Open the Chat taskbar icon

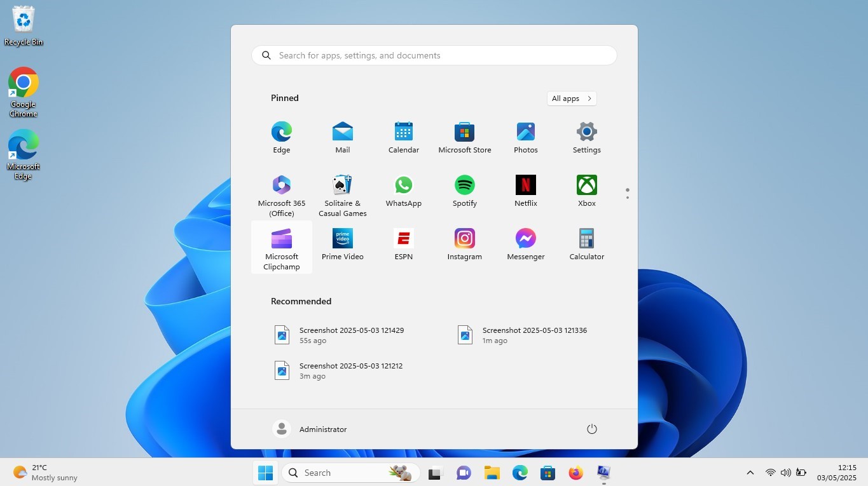[x=464, y=473]
